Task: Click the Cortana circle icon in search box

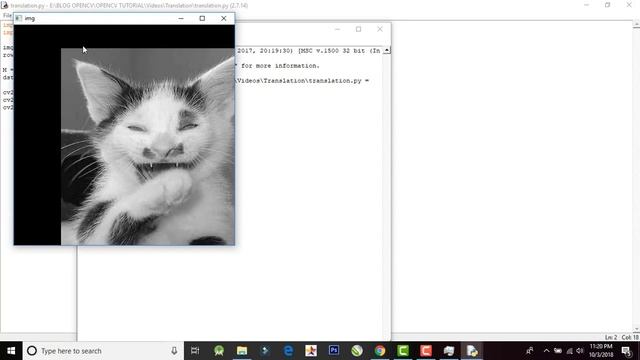Action: click(32, 351)
